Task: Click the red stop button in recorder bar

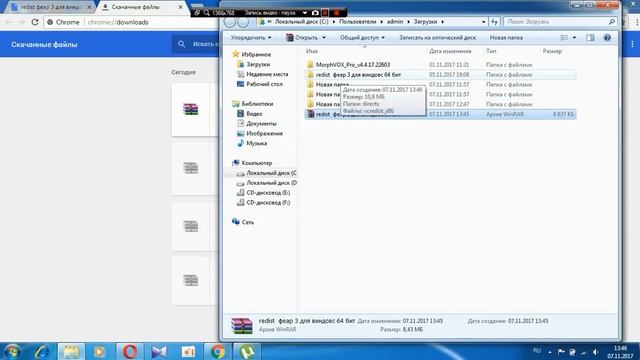Action: pyautogui.click(x=336, y=13)
